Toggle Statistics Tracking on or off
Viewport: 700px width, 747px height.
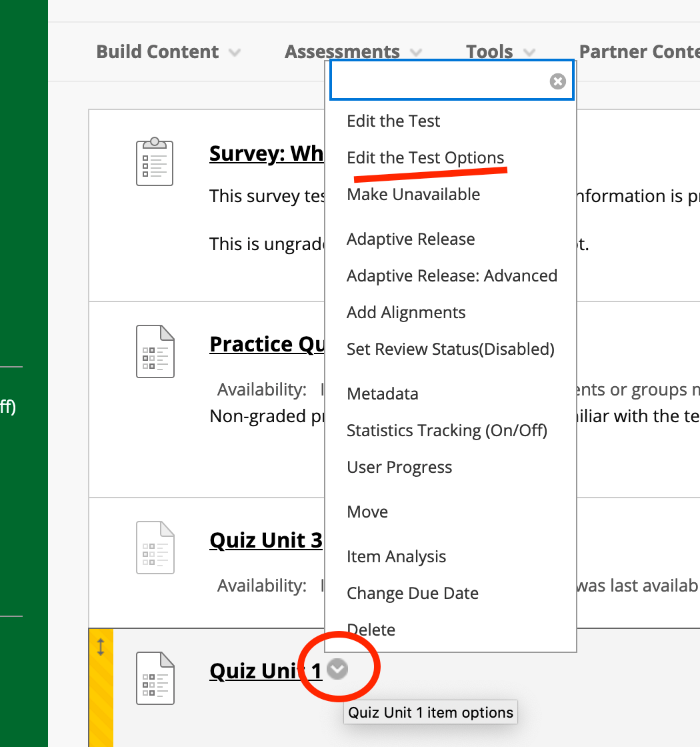point(447,430)
